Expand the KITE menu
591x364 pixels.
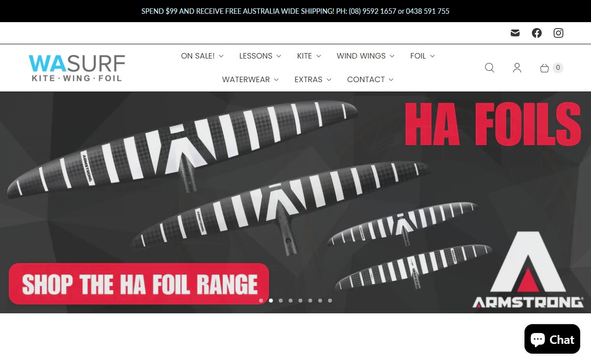tap(309, 56)
